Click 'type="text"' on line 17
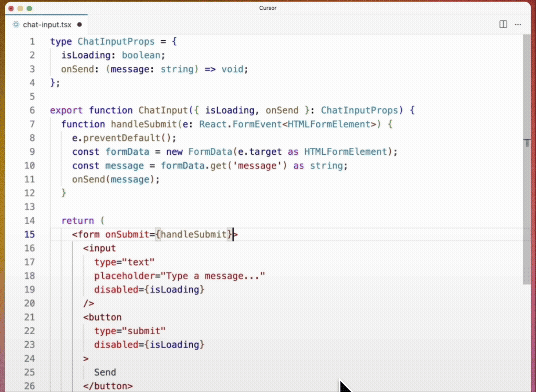Image resolution: width=536 pixels, height=392 pixels. [124, 262]
